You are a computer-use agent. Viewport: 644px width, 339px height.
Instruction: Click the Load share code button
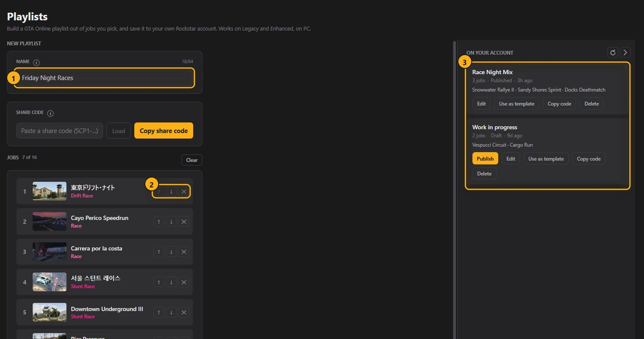(x=119, y=131)
